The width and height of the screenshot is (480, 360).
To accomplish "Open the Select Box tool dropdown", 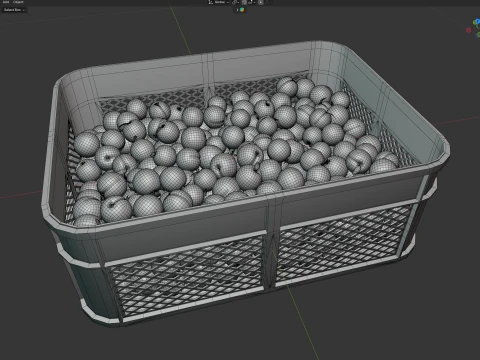I will [x=14, y=10].
